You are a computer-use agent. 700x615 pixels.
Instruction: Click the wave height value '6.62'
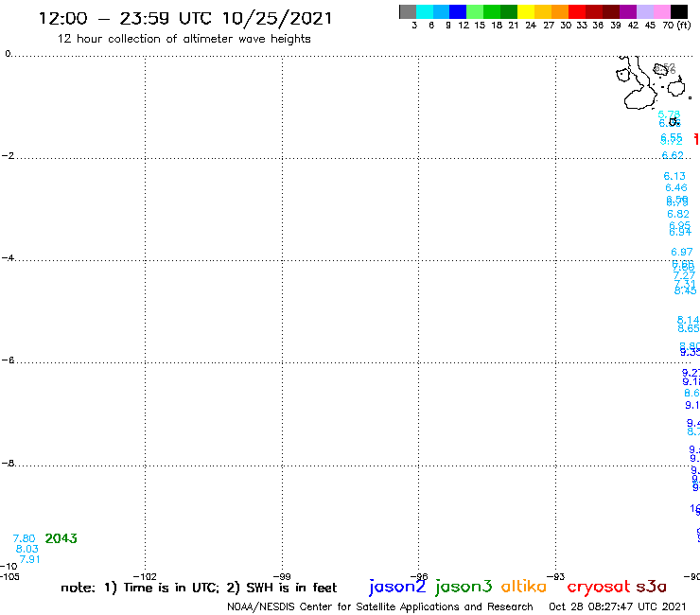point(673,155)
